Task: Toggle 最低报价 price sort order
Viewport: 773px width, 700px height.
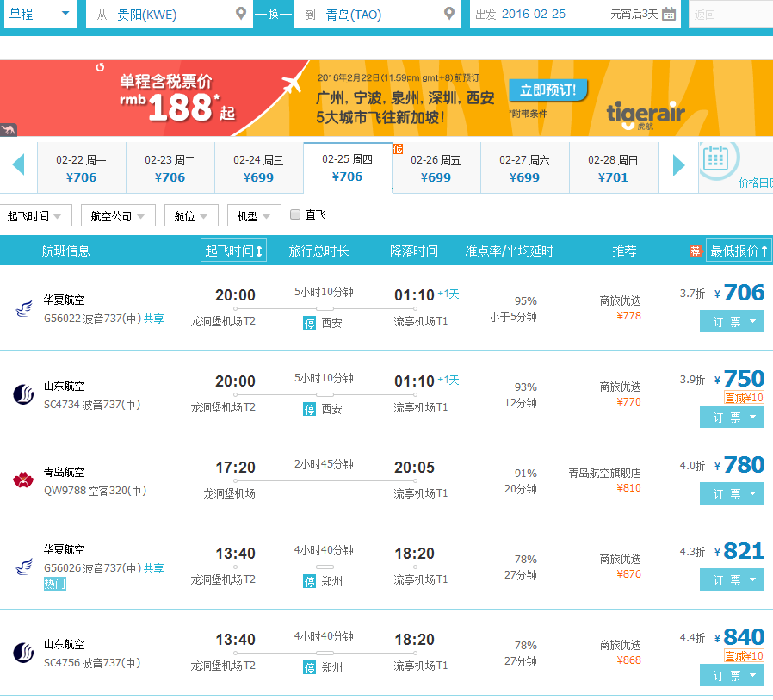Action: pyautogui.click(x=738, y=249)
